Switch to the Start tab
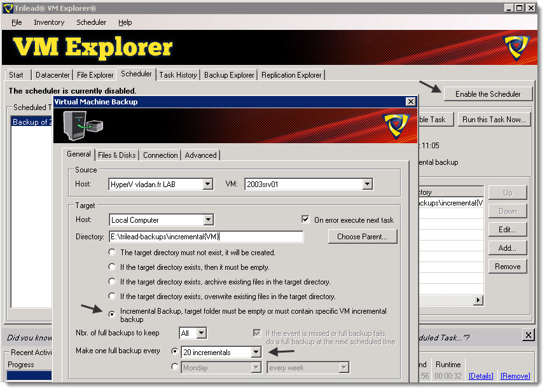 pos(17,75)
